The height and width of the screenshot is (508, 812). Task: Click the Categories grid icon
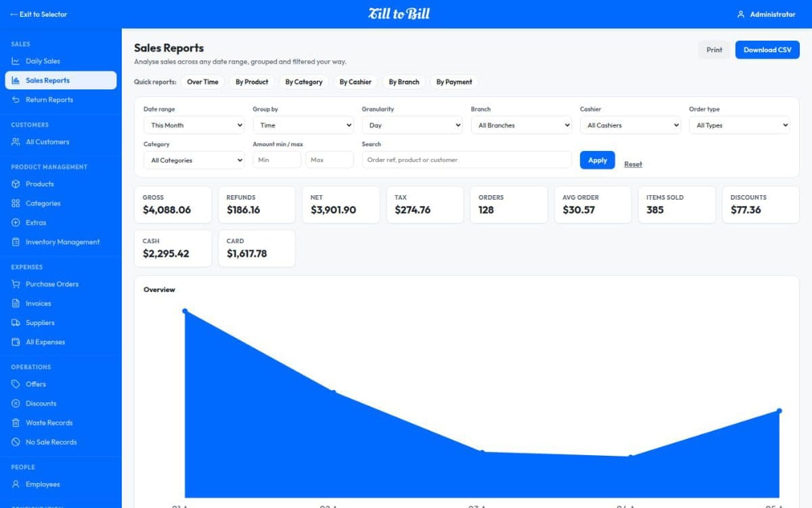pos(16,203)
